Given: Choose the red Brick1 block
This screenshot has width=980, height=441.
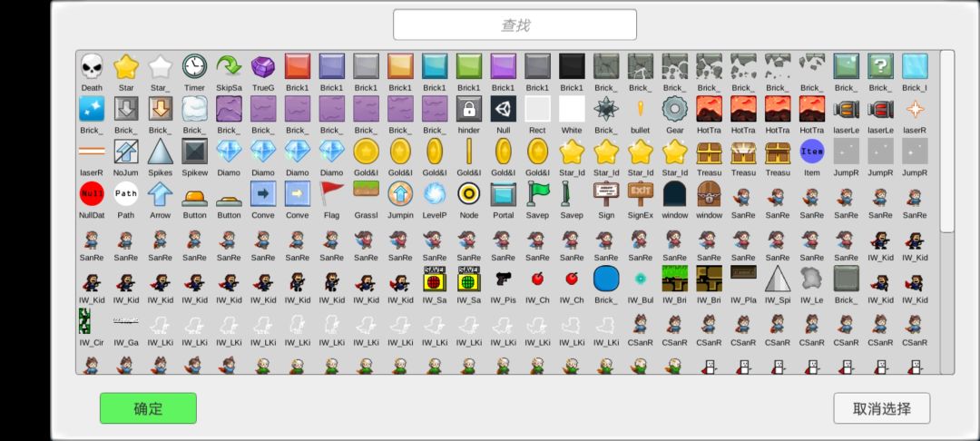Looking at the screenshot, I should (x=298, y=66).
